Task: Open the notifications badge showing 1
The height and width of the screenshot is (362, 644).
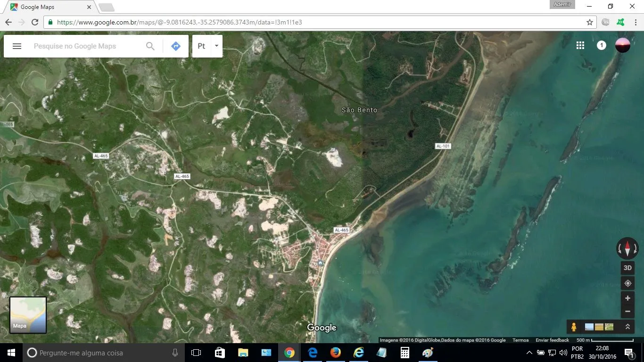Action: point(602,45)
